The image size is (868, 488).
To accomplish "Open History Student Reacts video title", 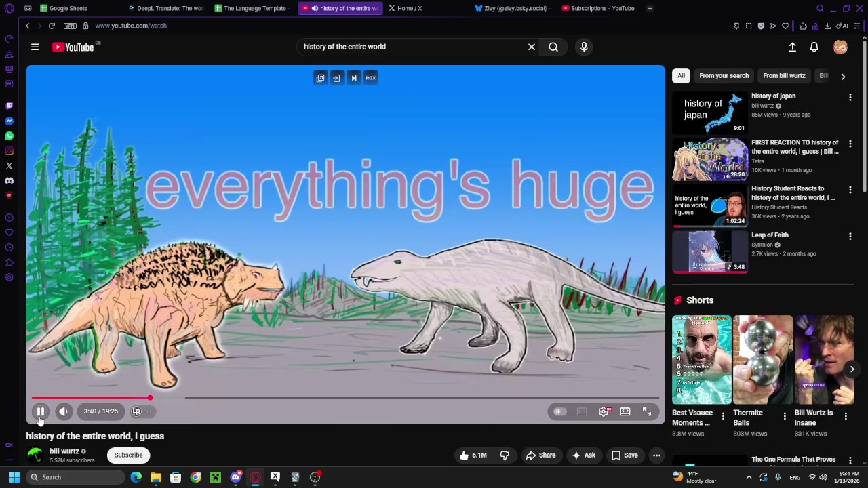I will point(793,193).
